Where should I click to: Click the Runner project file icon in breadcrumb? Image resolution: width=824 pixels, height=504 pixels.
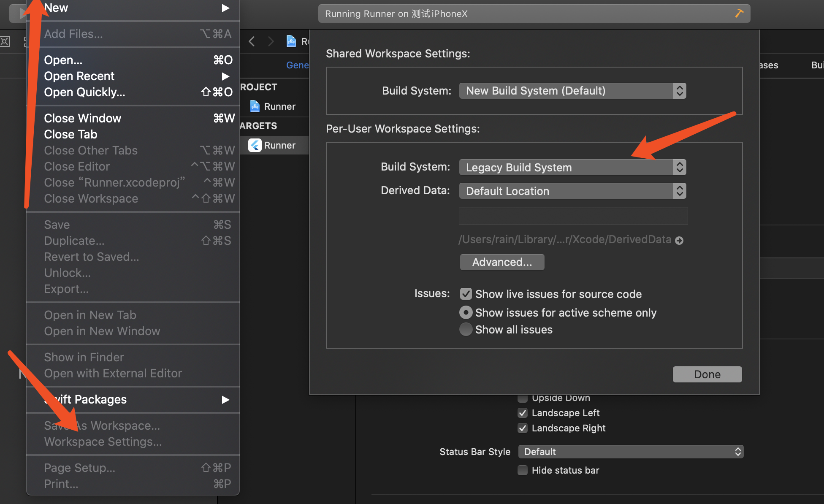[x=291, y=41]
